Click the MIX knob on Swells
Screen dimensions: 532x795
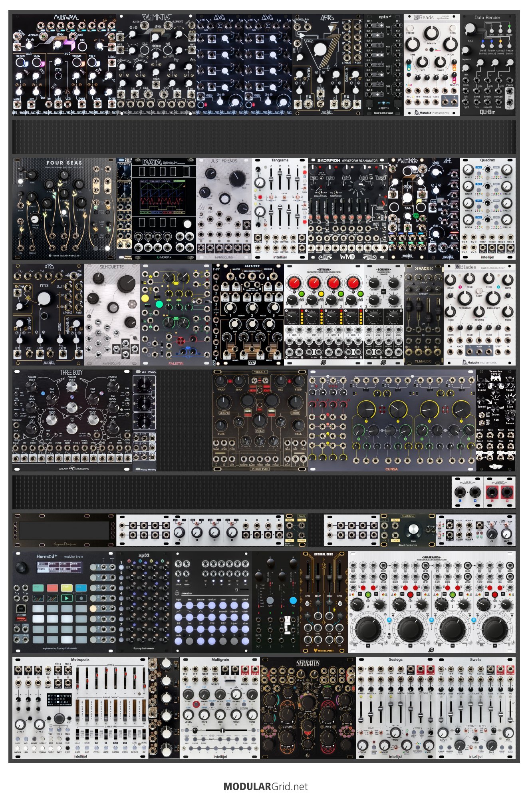508,732
